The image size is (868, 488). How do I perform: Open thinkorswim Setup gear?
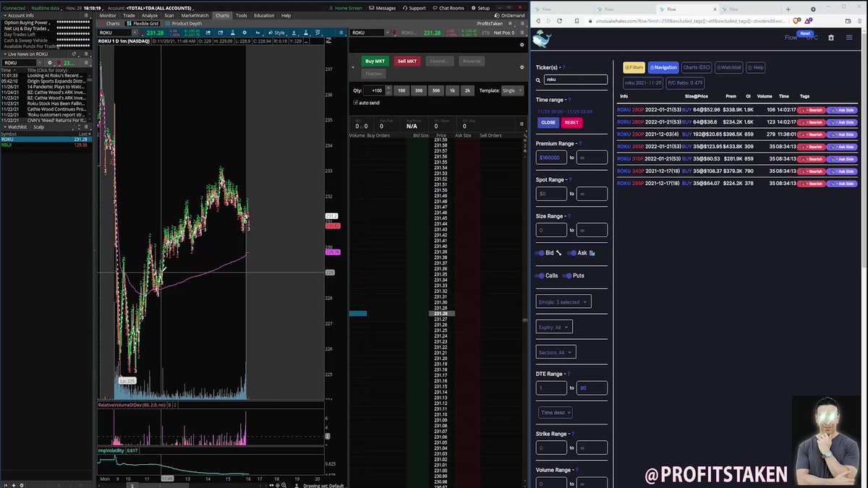click(479, 8)
